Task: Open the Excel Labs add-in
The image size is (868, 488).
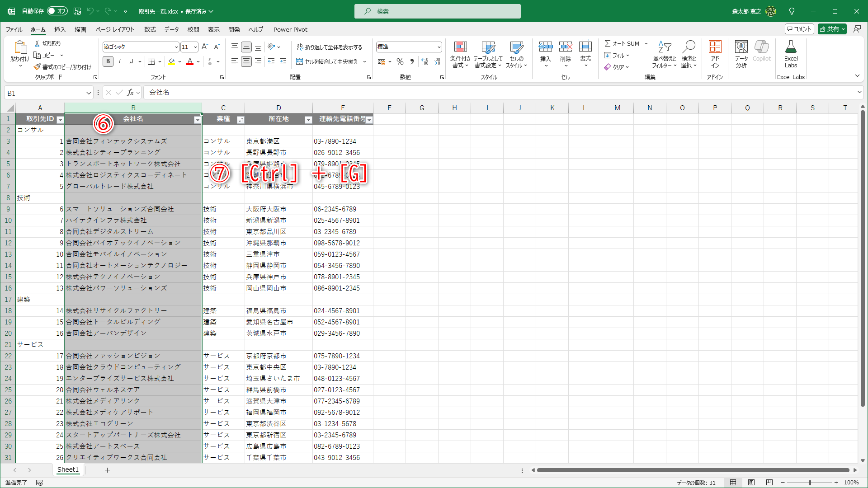Action: (790, 53)
